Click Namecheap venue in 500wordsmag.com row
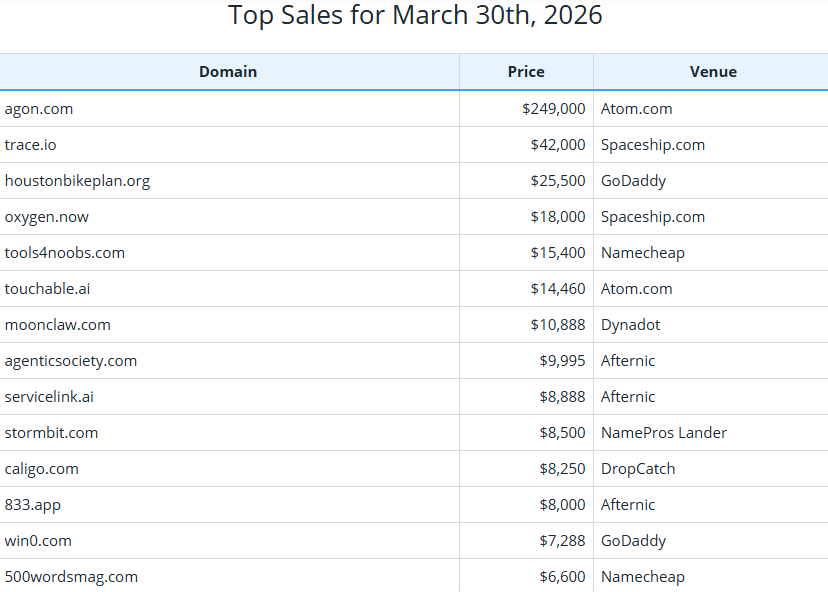 (x=643, y=577)
